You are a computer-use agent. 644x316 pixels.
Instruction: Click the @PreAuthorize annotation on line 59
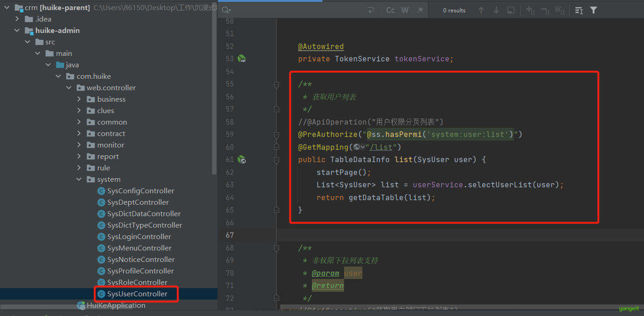click(x=328, y=135)
